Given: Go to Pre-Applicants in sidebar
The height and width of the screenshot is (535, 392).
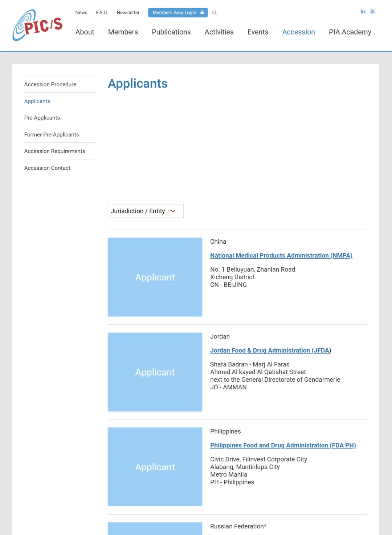Looking at the screenshot, I should click(42, 118).
